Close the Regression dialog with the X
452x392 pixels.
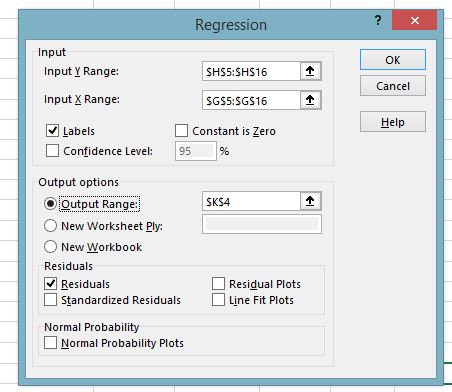pos(414,21)
